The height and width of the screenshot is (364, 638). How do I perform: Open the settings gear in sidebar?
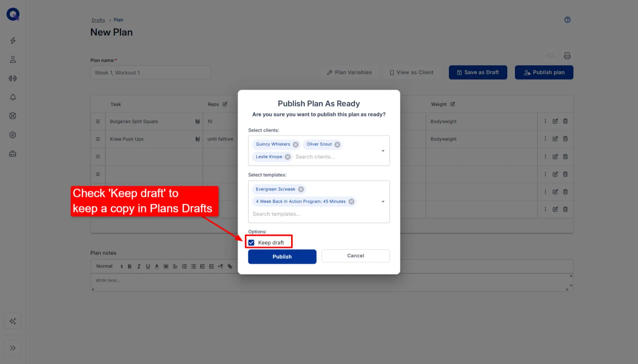pyautogui.click(x=13, y=135)
